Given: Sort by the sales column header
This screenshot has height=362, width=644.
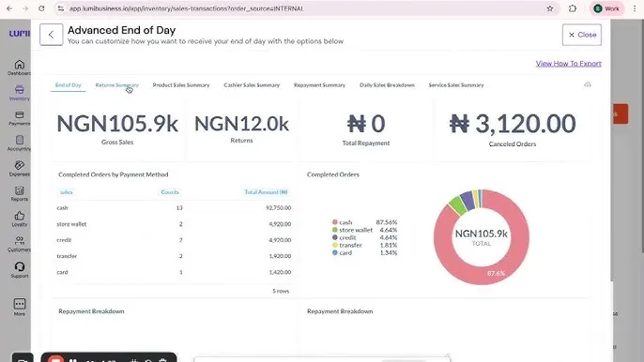Looking at the screenshot, I should (66, 192).
